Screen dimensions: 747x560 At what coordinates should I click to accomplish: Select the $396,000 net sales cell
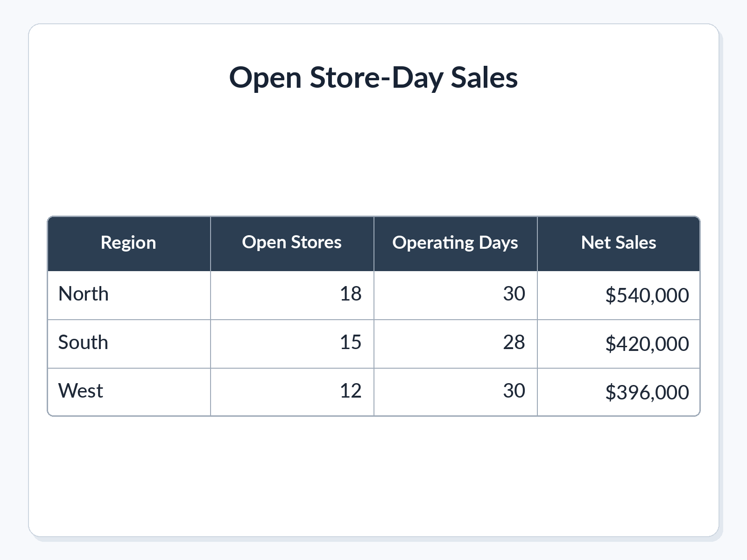(619, 392)
